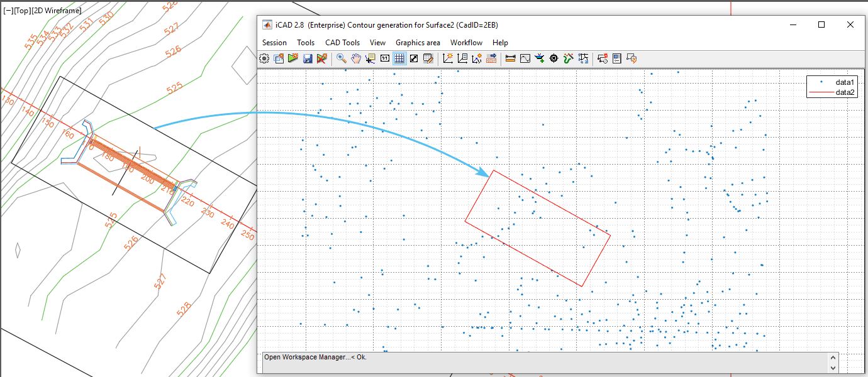
Task: Open the curve fitting tool
Action: pos(524,58)
